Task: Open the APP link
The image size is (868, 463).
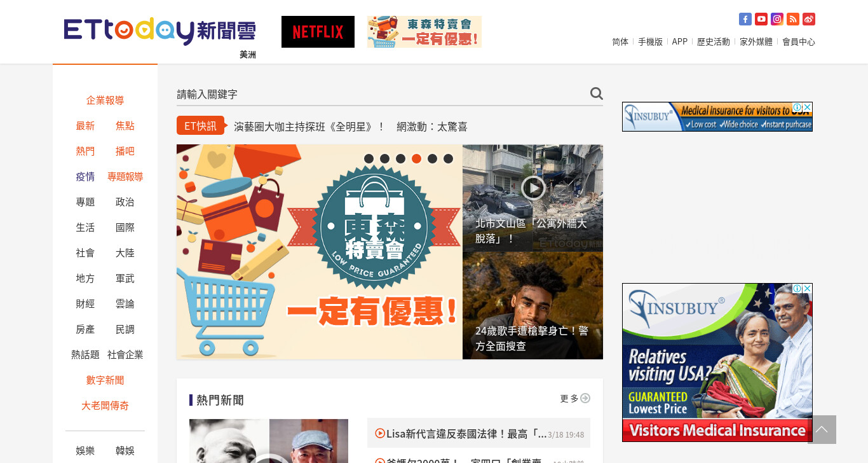Action: tap(680, 42)
